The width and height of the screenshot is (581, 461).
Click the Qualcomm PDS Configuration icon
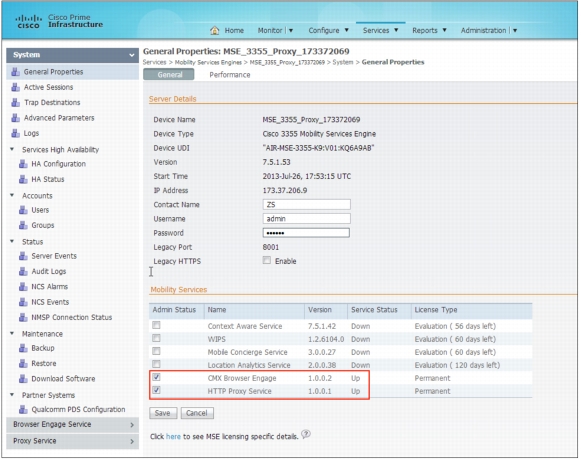click(23, 410)
